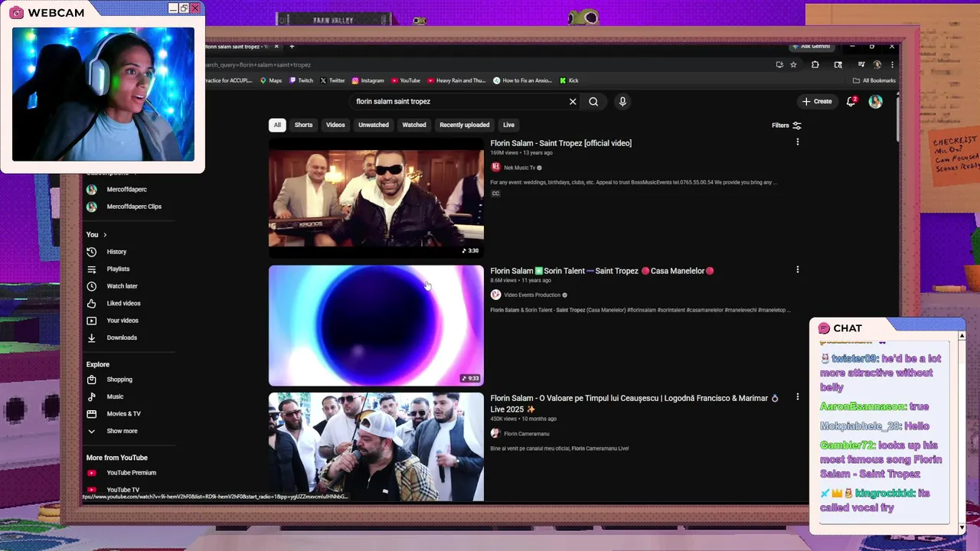Close the Florin Salam browser tab
980x551 pixels.
pos(276,47)
